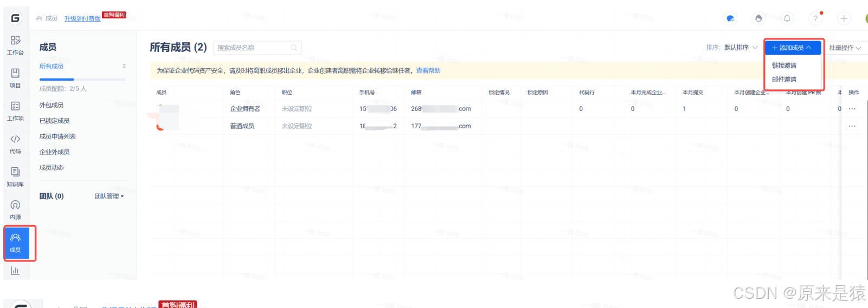Image resolution: width=868 pixels, height=308 pixels.
Task: Click the avatar of the 企业拥有者 member
Action: pos(161,109)
